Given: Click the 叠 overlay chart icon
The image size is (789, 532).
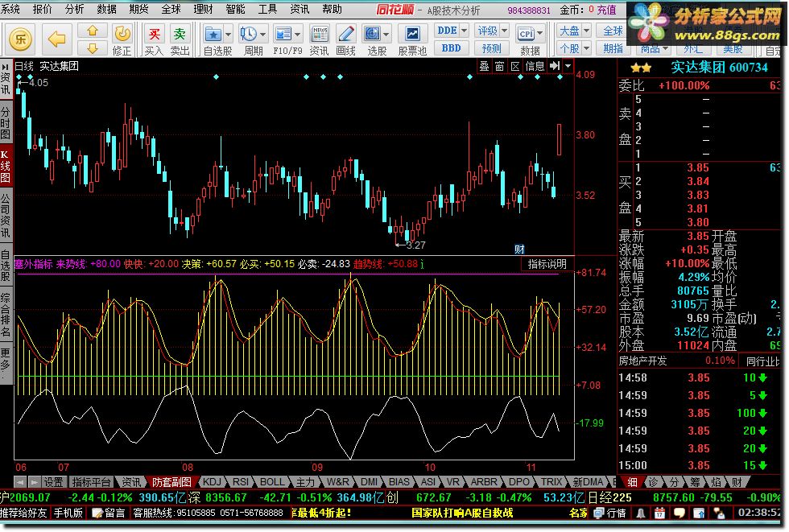Looking at the screenshot, I should point(484,66).
